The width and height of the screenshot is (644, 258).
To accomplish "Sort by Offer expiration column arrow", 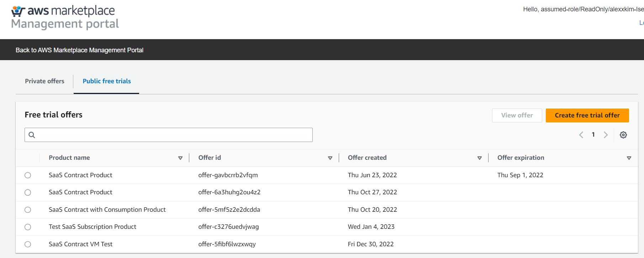I will click(629, 158).
